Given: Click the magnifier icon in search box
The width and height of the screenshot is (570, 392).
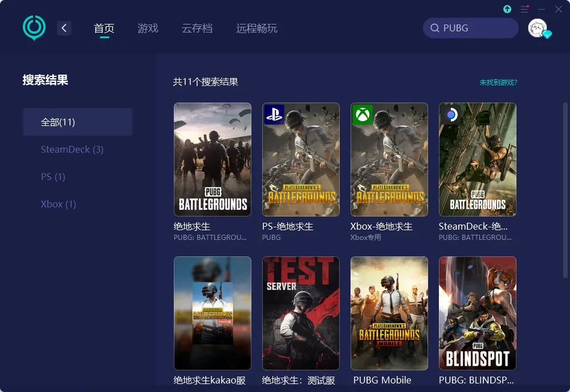Looking at the screenshot, I should click(x=435, y=28).
